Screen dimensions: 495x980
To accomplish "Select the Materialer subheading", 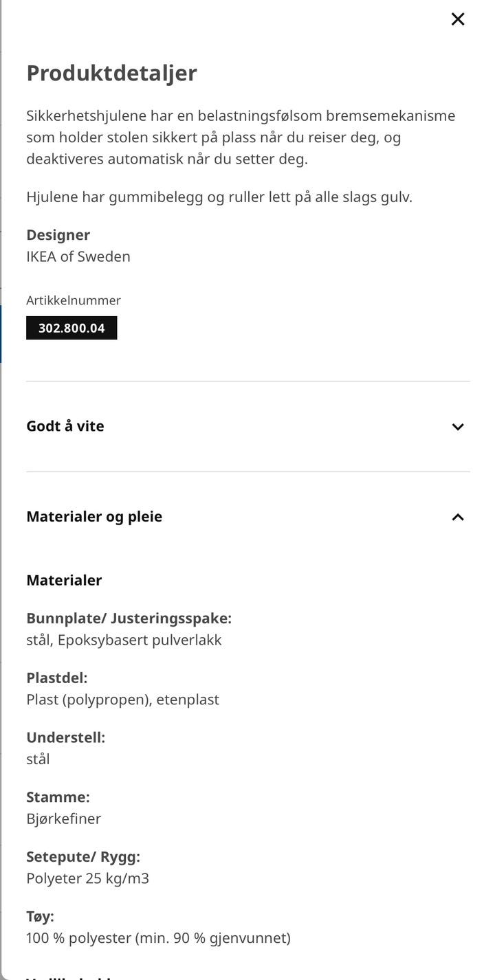I will (64, 580).
